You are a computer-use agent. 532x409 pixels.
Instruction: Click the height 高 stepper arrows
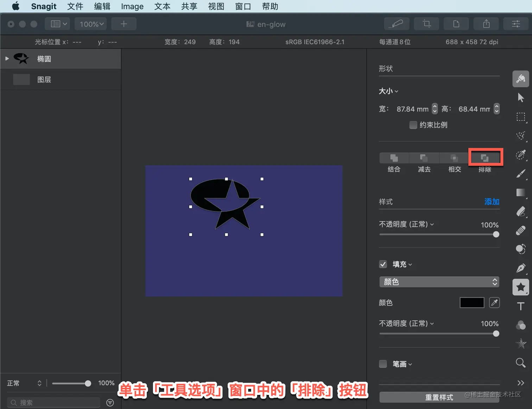click(x=496, y=109)
